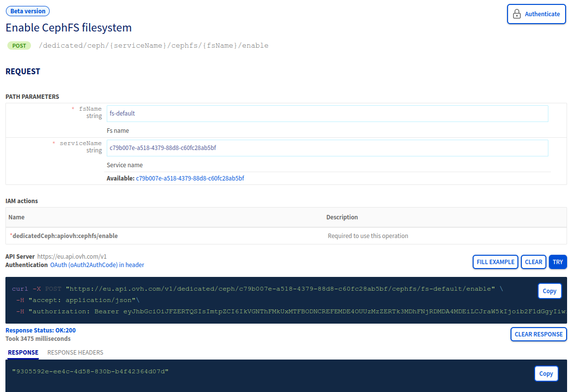This screenshot has width=572, height=392.
Task: Click the Response Status: OK:200 text
Action: tap(39, 330)
